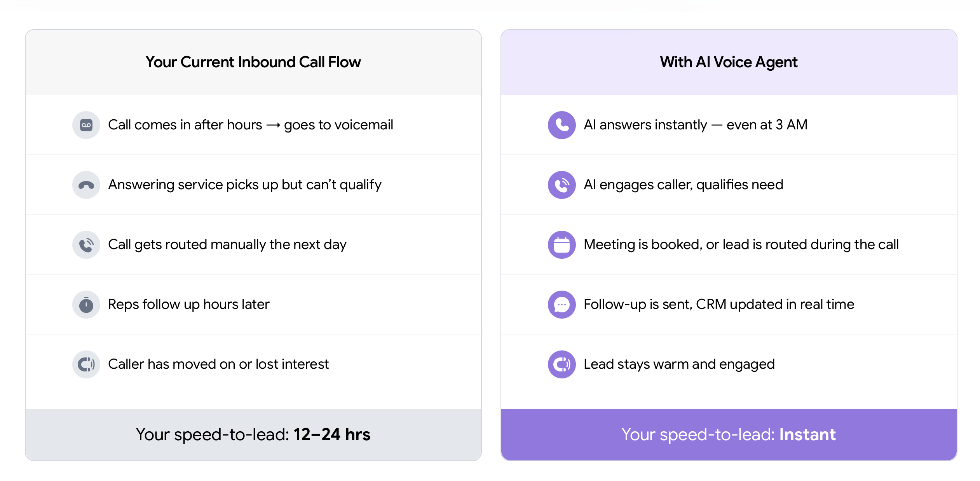The width and height of the screenshot is (980, 481).
Task: Click the voicemail icon beside after hours row
Action: click(86, 125)
